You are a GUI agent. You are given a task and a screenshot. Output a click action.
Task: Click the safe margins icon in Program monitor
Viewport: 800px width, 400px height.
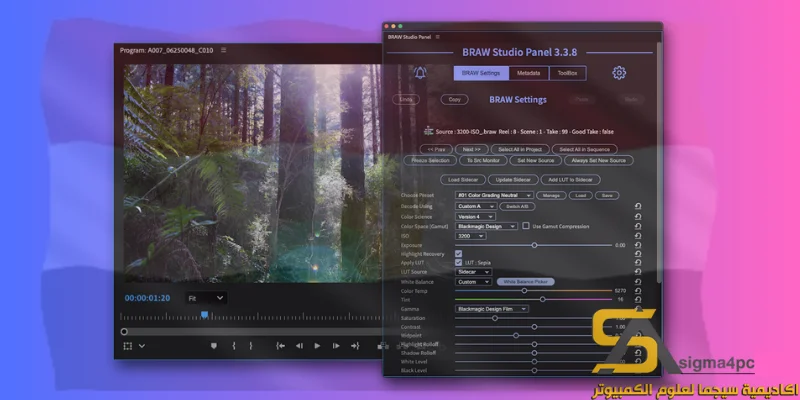point(128,346)
